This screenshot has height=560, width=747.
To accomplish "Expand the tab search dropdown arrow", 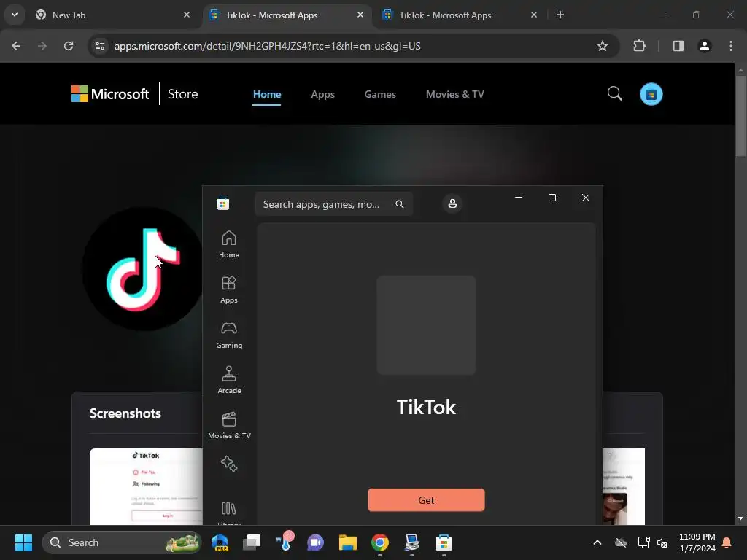I will (15, 15).
